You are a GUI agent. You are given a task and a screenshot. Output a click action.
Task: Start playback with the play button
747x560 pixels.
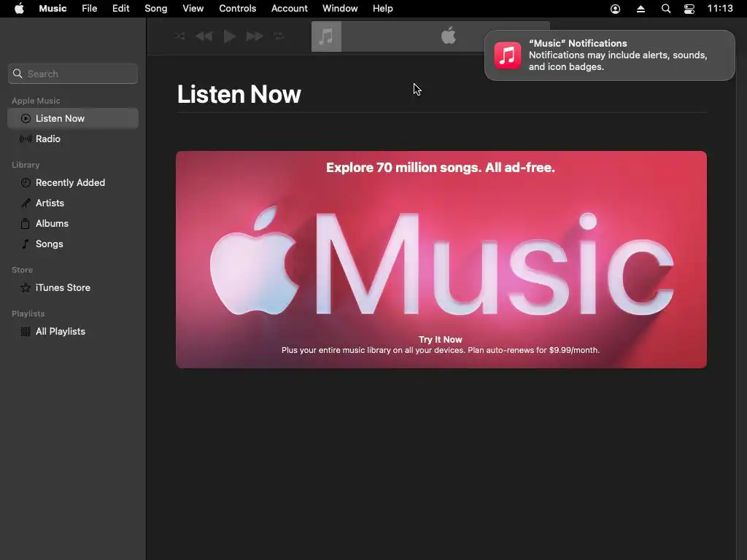click(230, 36)
